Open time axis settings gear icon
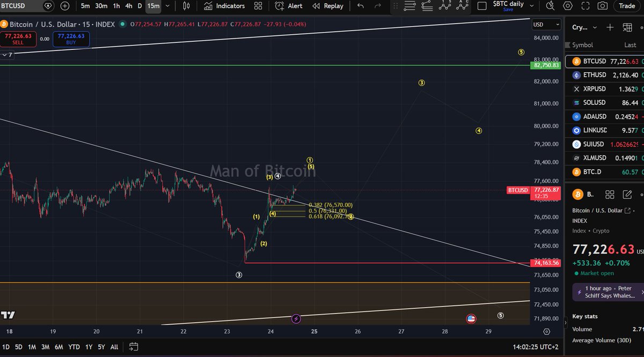644x357 pixels. click(x=546, y=332)
